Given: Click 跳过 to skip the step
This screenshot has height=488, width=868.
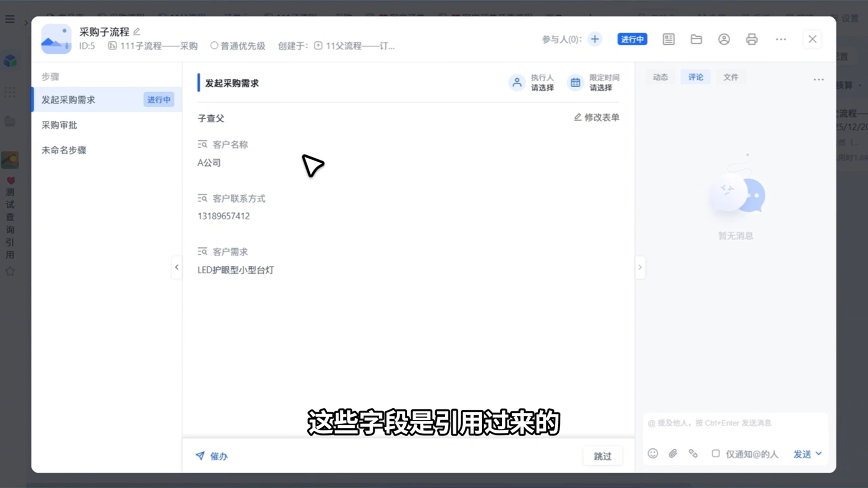Looking at the screenshot, I should click(x=603, y=456).
